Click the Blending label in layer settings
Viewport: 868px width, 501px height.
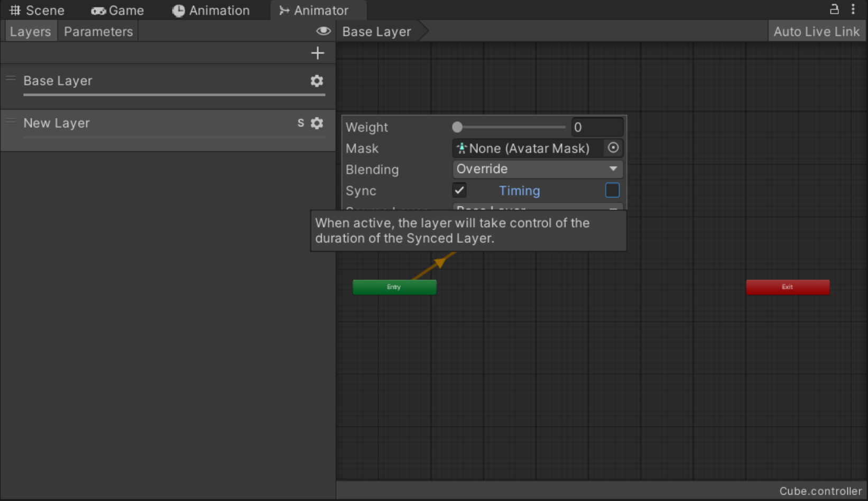372,170
